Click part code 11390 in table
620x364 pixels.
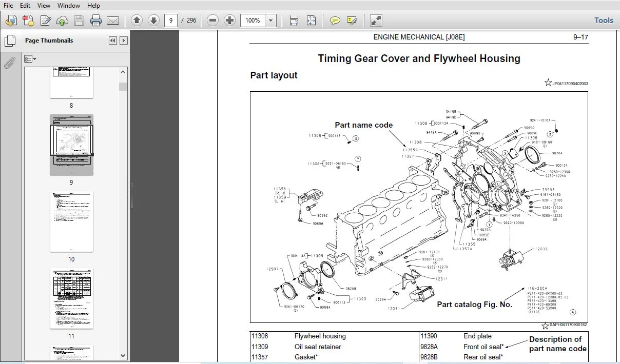point(429,336)
